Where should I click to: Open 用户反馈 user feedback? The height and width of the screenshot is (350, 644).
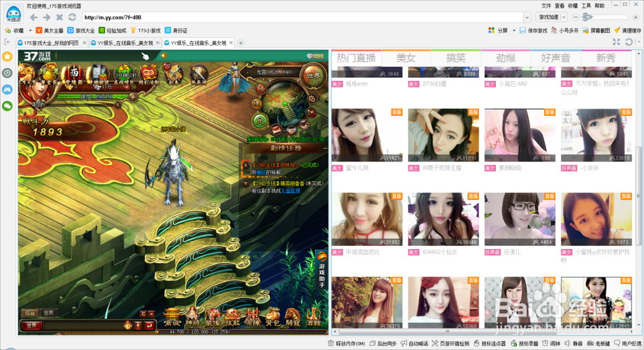tap(627, 344)
